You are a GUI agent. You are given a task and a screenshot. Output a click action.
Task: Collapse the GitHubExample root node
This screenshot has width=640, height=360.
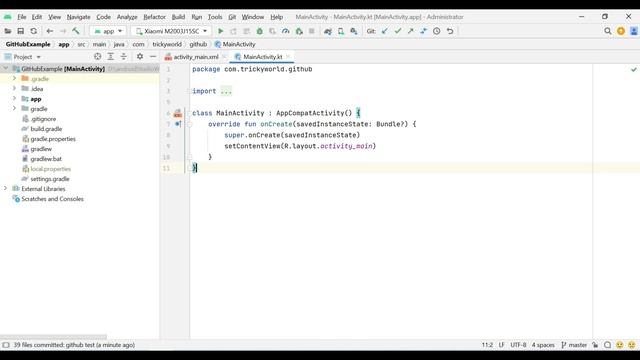point(6,69)
